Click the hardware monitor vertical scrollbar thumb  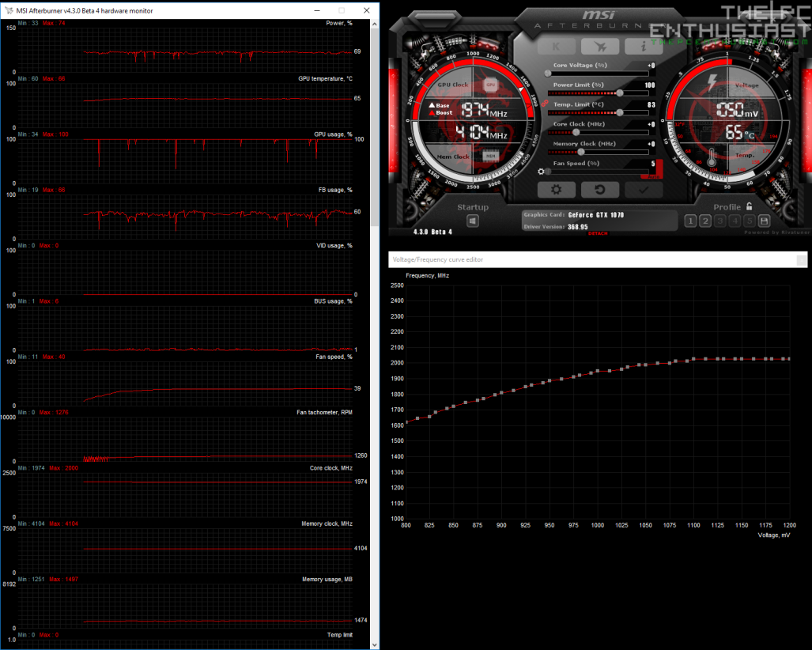pos(375,127)
